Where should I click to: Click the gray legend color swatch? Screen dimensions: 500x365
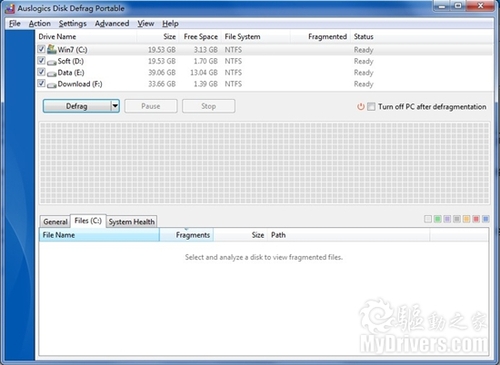click(x=457, y=219)
